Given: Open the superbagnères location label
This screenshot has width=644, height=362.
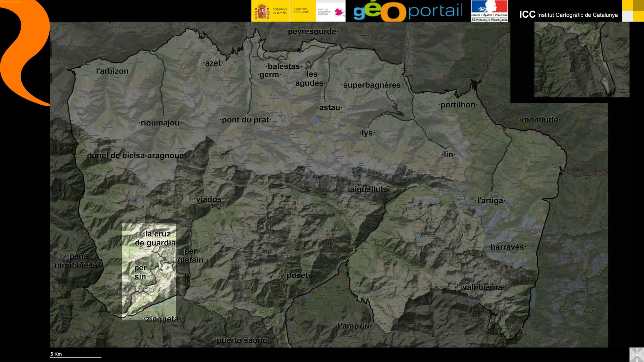Looking at the screenshot, I should pyautogui.click(x=372, y=85).
